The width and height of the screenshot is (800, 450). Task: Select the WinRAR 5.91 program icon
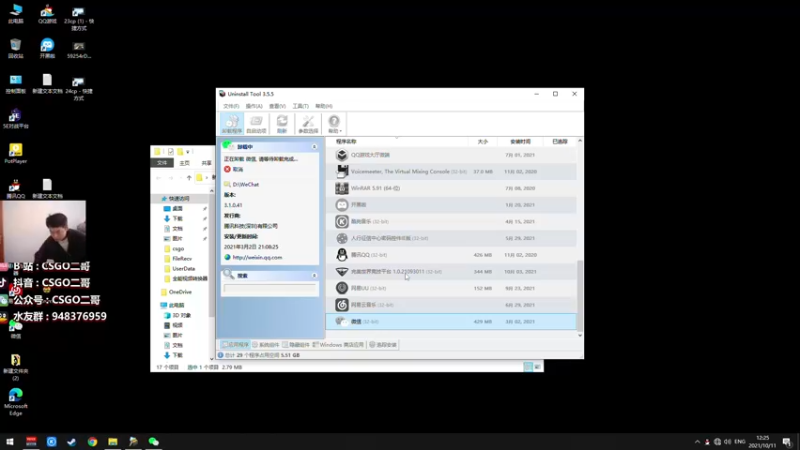(342, 188)
